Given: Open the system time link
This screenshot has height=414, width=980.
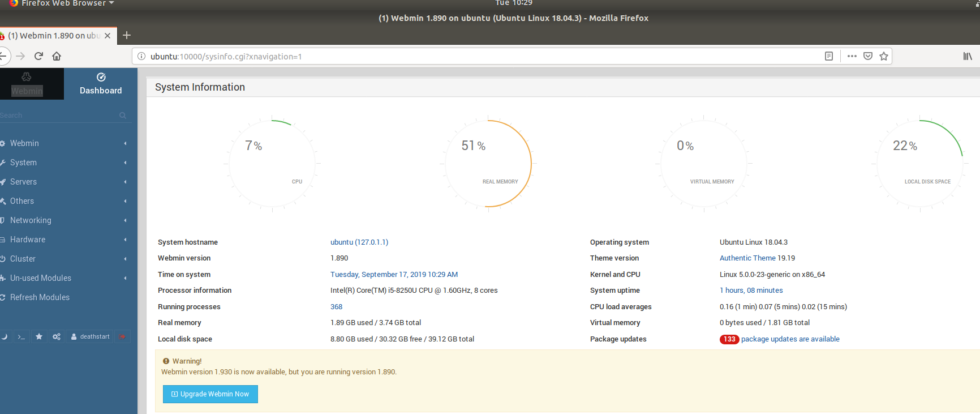Looking at the screenshot, I should point(394,275).
